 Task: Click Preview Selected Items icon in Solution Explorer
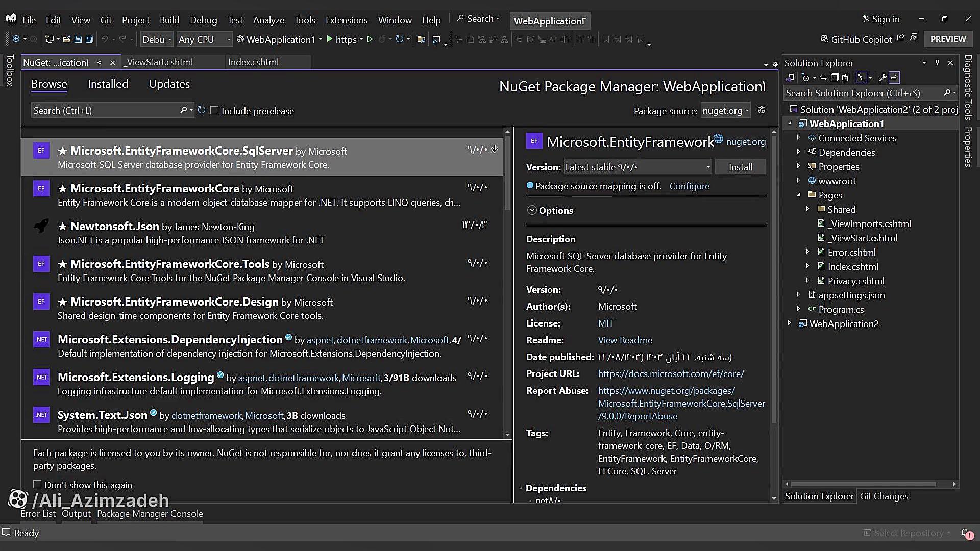point(894,78)
